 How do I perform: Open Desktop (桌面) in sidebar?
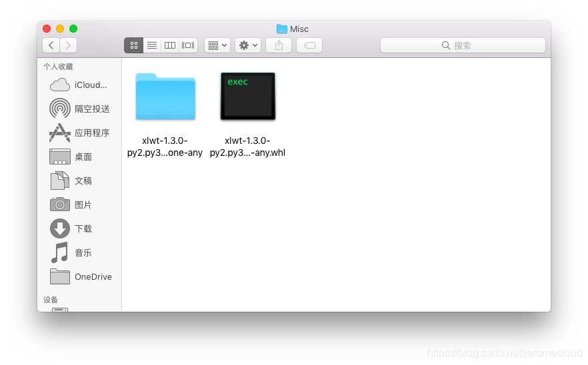pos(71,157)
